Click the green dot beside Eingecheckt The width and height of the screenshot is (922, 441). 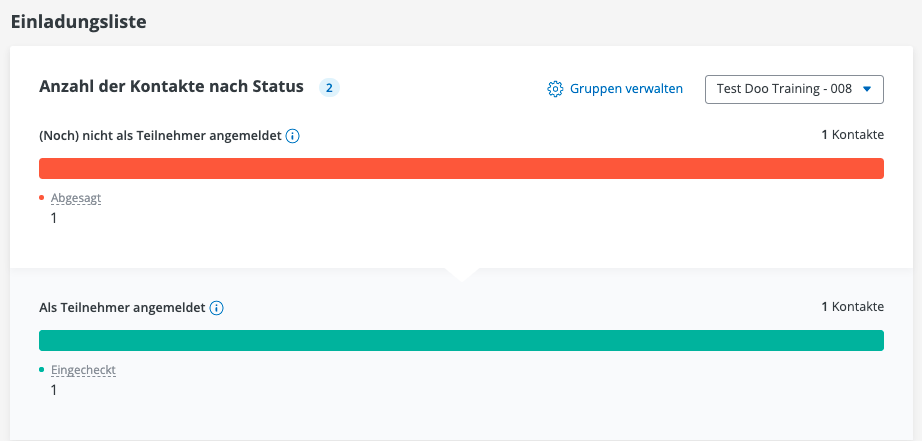pos(42,370)
